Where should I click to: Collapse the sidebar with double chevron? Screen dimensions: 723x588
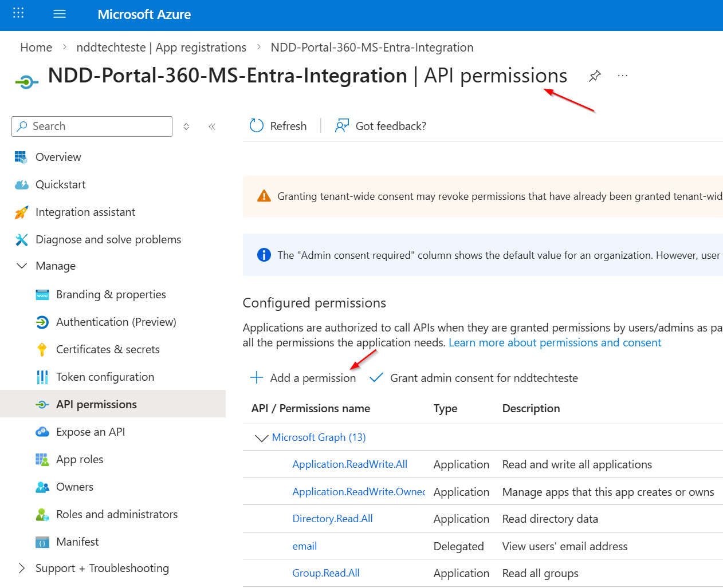pyautogui.click(x=212, y=127)
